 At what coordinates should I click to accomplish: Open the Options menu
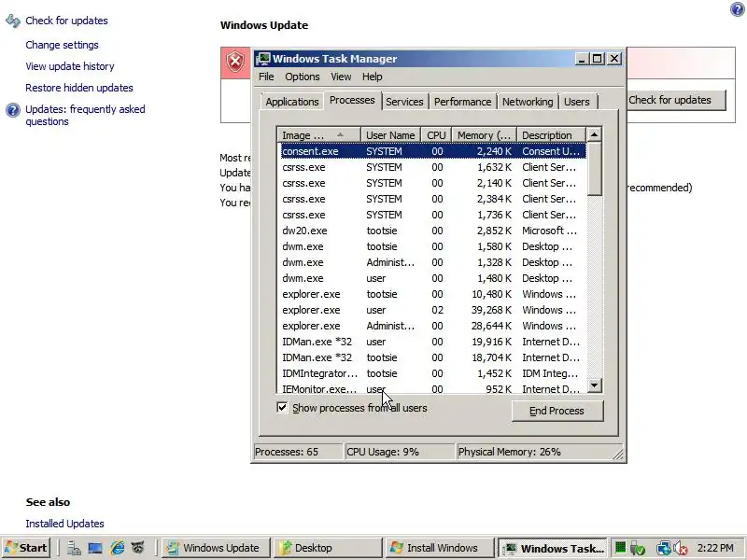click(303, 77)
